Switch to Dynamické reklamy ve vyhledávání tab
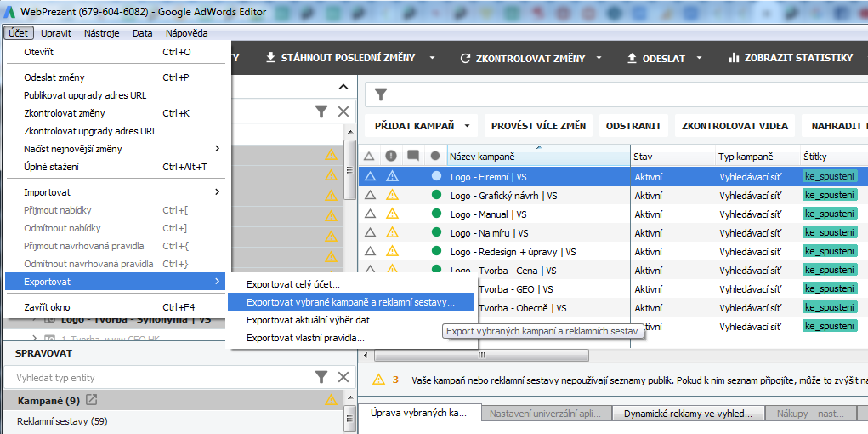Viewport: 868px width, 434px height. [x=688, y=414]
